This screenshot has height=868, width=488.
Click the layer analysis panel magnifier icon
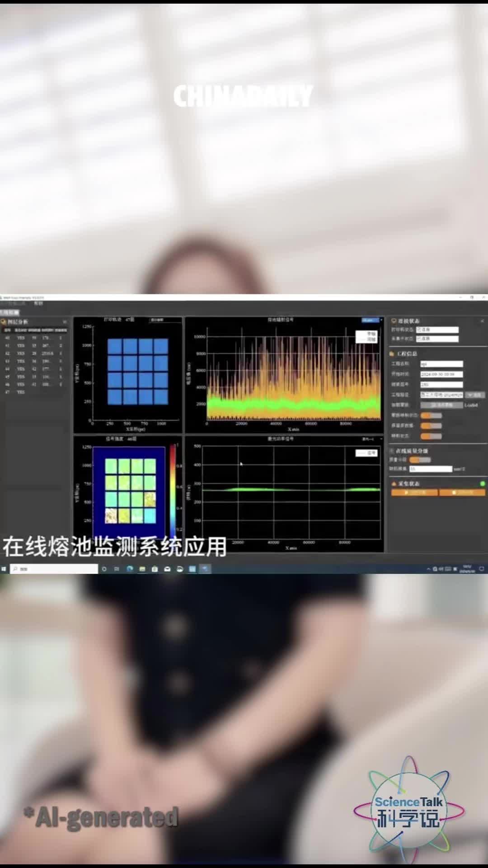pos(4,321)
